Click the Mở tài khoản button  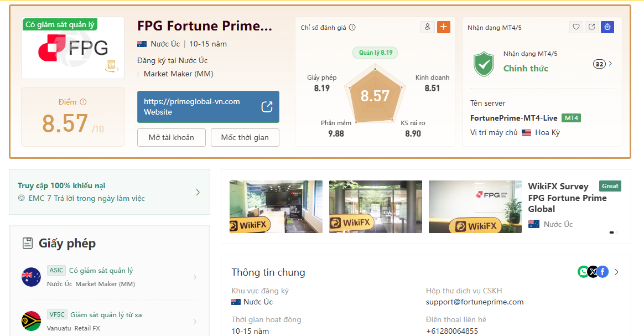[x=172, y=138]
